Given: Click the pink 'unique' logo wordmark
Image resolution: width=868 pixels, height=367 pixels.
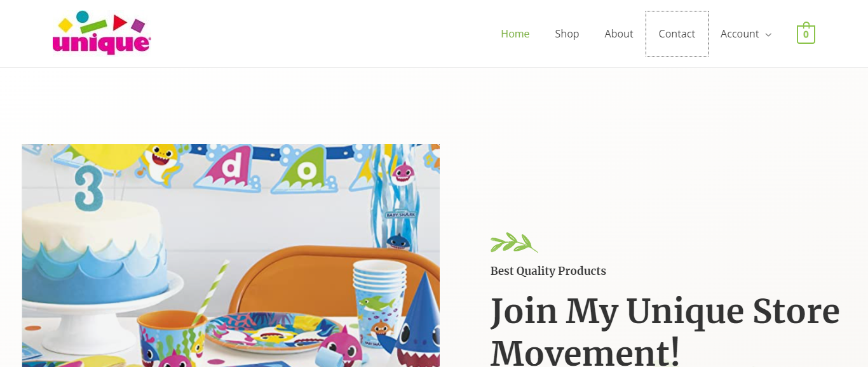Looking at the screenshot, I should click(x=102, y=44).
